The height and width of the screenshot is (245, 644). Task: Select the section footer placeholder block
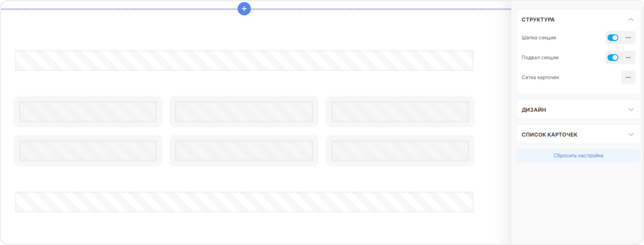point(244,202)
